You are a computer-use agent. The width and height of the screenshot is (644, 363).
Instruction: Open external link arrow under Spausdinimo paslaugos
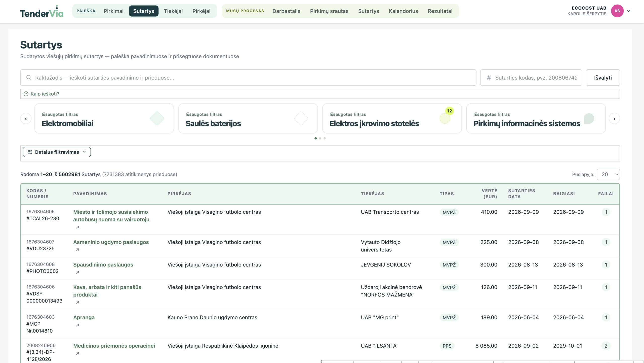tap(77, 272)
